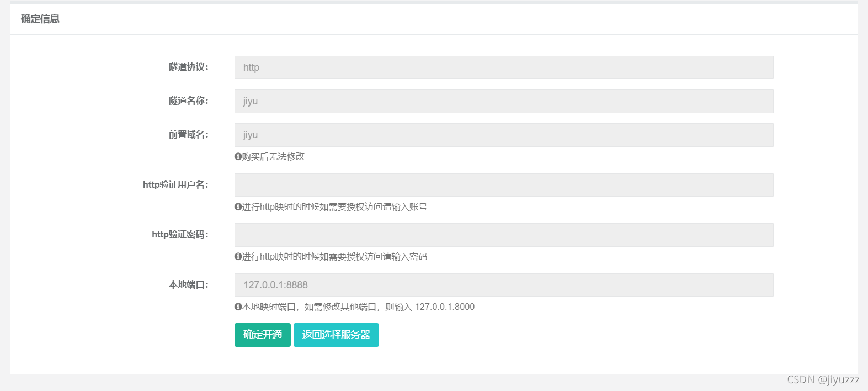Click hint text about 请输入密码
Screen dimensions: 868x391
[334, 256]
